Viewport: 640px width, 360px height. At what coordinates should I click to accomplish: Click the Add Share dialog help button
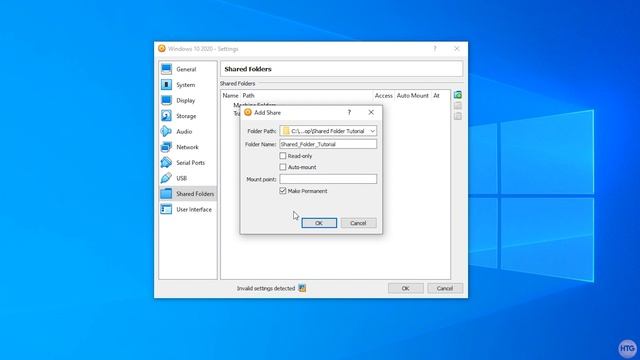tap(349, 113)
